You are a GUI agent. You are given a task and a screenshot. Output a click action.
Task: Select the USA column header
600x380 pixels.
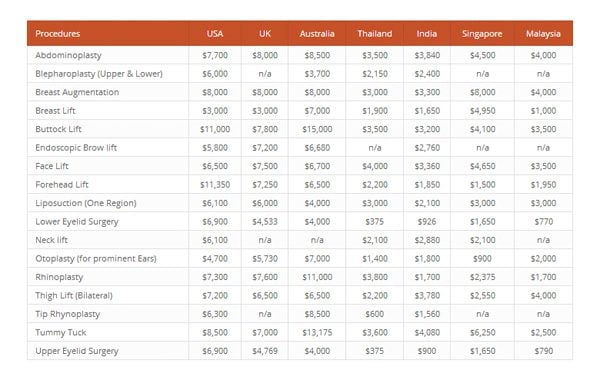pyautogui.click(x=215, y=34)
